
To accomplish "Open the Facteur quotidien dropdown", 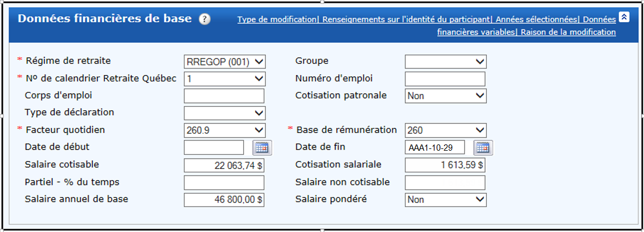I will click(x=225, y=130).
